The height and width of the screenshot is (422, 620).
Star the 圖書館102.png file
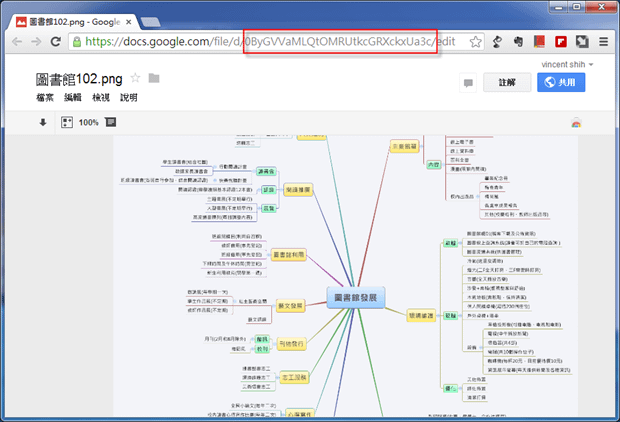135,78
